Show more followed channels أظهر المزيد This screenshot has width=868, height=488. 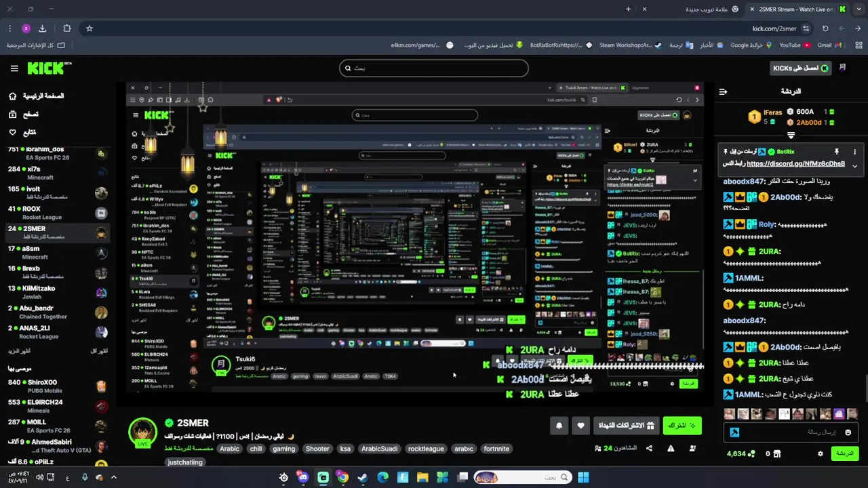[20, 351]
